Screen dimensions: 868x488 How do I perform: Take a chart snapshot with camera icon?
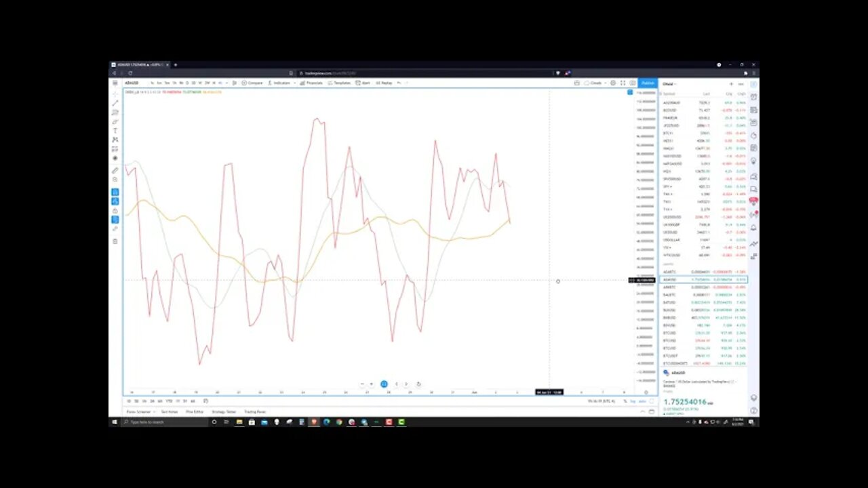click(632, 83)
